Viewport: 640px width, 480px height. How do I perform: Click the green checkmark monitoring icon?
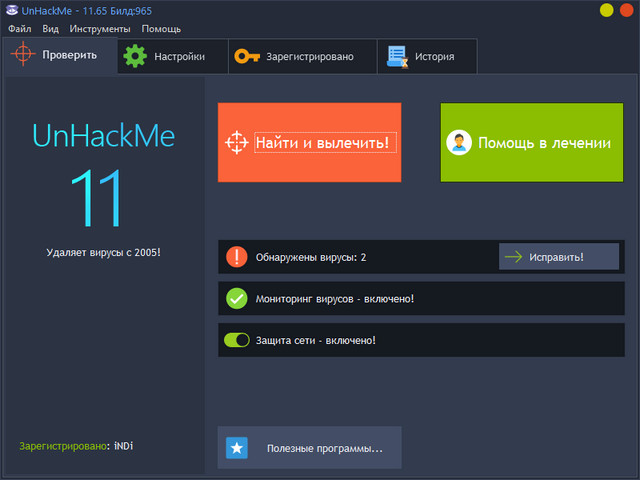coord(237,298)
